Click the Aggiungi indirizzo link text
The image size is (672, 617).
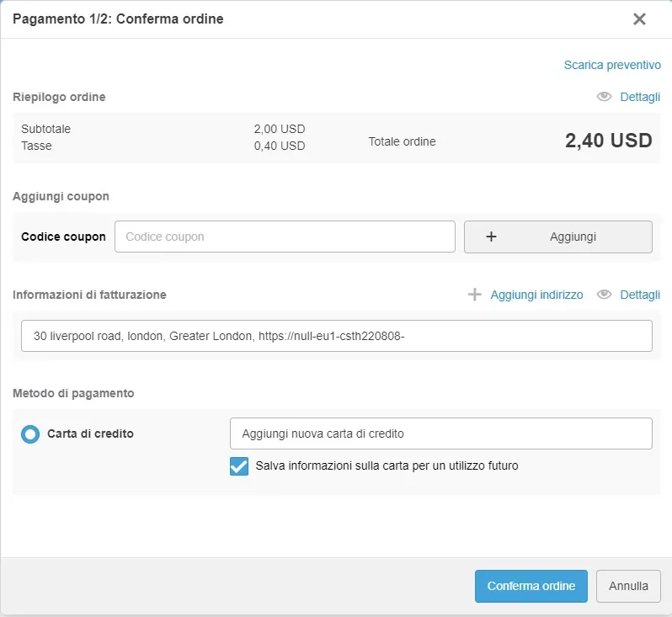click(x=536, y=295)
